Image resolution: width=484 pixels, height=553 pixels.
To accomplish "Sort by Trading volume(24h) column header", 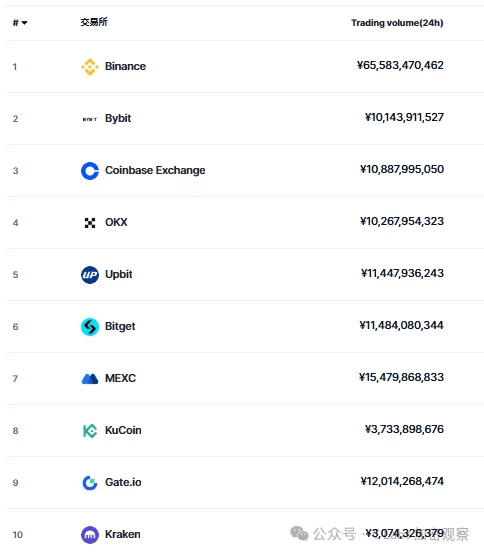I will point(397,23).
